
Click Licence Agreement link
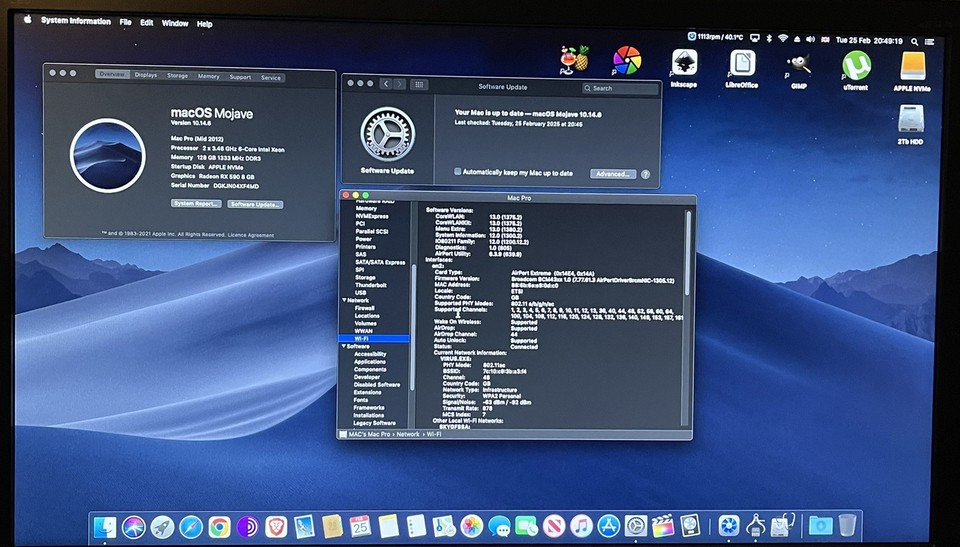tap(248, 235)
